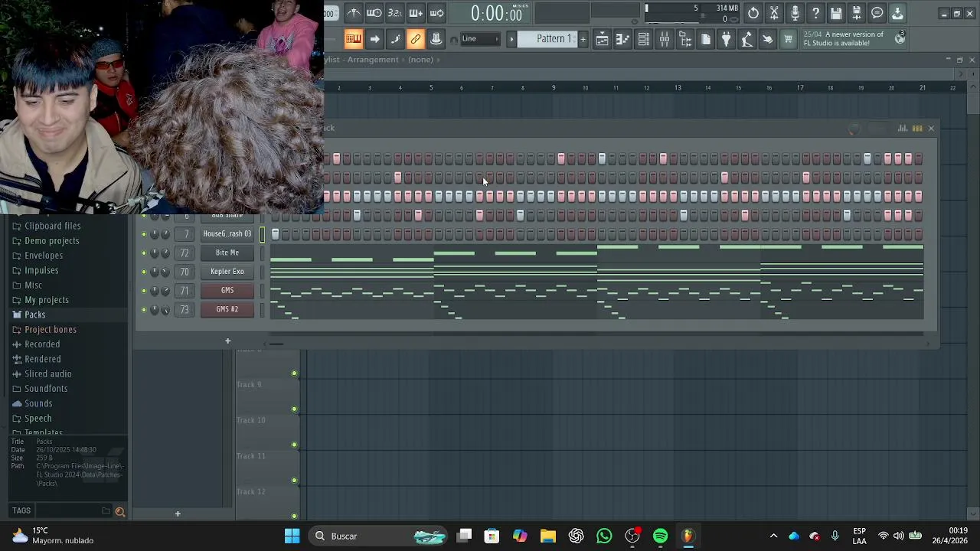
Task: Toggle the Channel rack view icon
Action: [643, 39]
